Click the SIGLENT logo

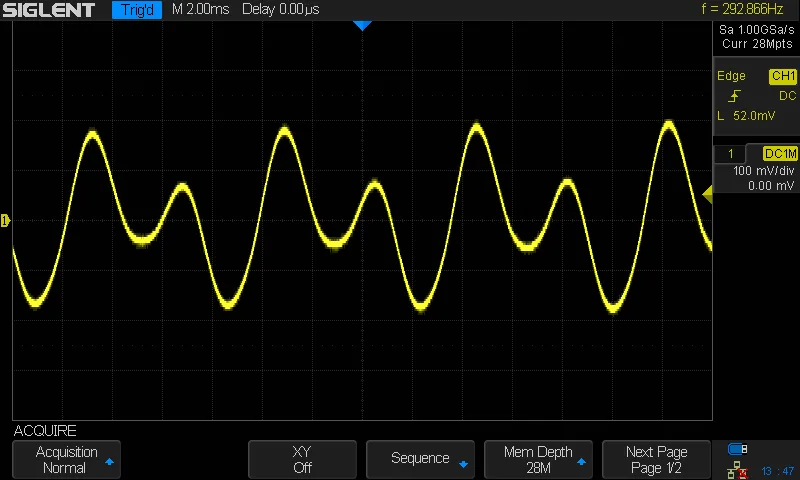tap(48, 10)
